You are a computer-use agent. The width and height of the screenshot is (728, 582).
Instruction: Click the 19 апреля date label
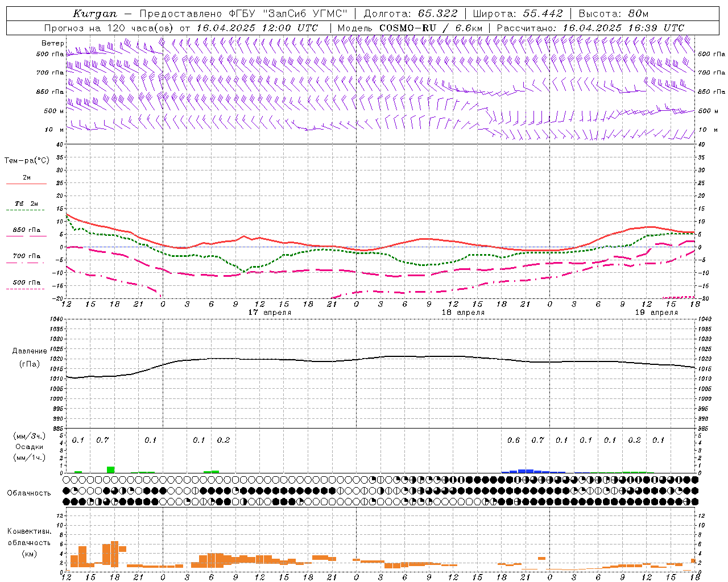tap(656, 313)
